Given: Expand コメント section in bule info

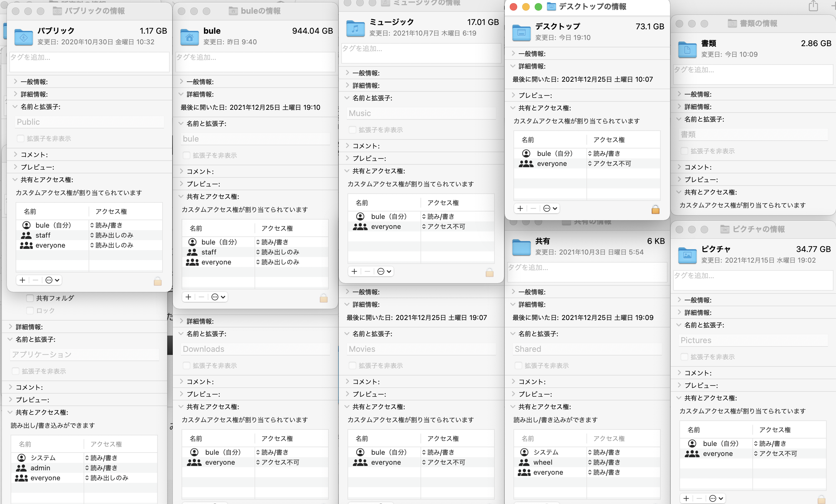Looking at the screenshot, I should coord(181,171).
